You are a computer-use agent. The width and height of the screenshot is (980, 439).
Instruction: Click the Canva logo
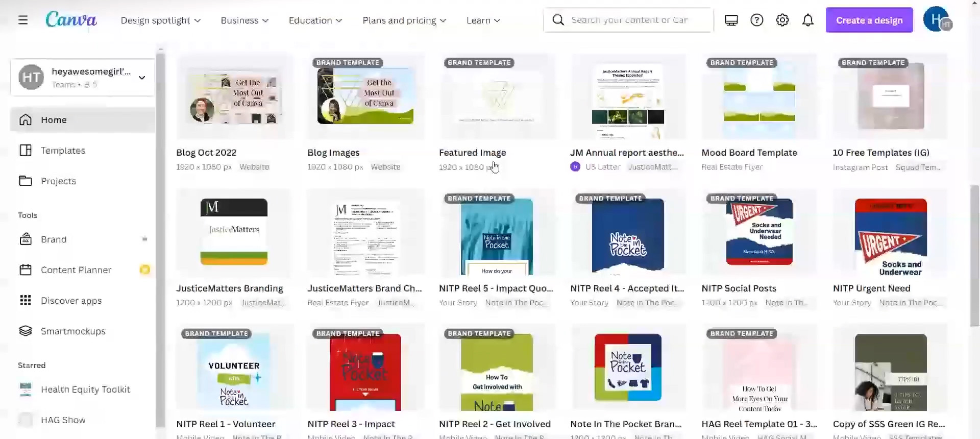(71, 20)
